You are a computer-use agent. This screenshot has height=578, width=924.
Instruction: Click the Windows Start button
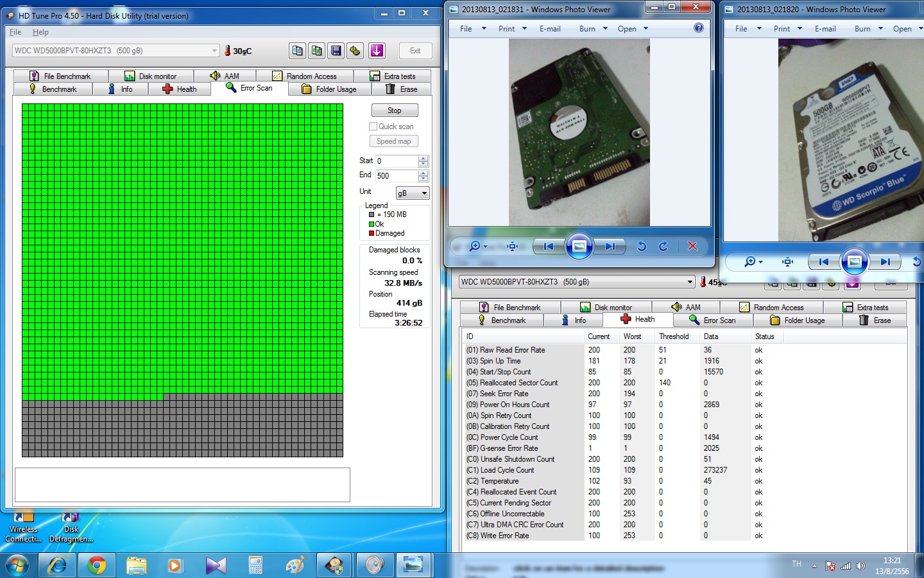pos(17,565)
